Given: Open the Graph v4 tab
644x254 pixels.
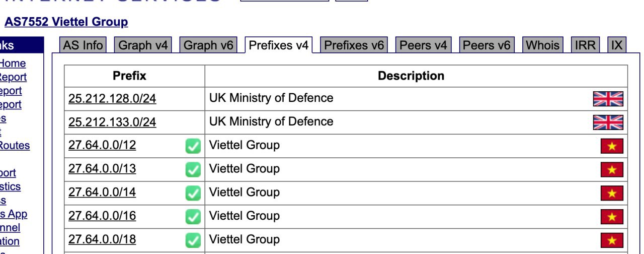Looking at the screenshot, I should (x=143, y=45).
